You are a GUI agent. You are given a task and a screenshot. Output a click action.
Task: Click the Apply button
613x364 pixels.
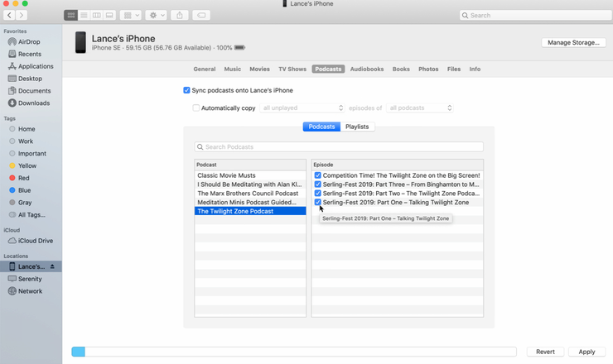[586, 352]
